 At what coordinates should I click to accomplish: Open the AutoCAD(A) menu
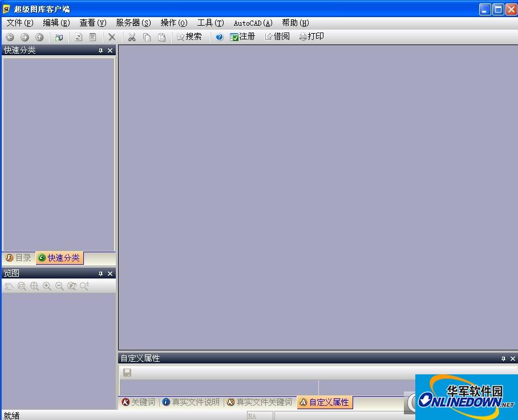coord(253,23)
